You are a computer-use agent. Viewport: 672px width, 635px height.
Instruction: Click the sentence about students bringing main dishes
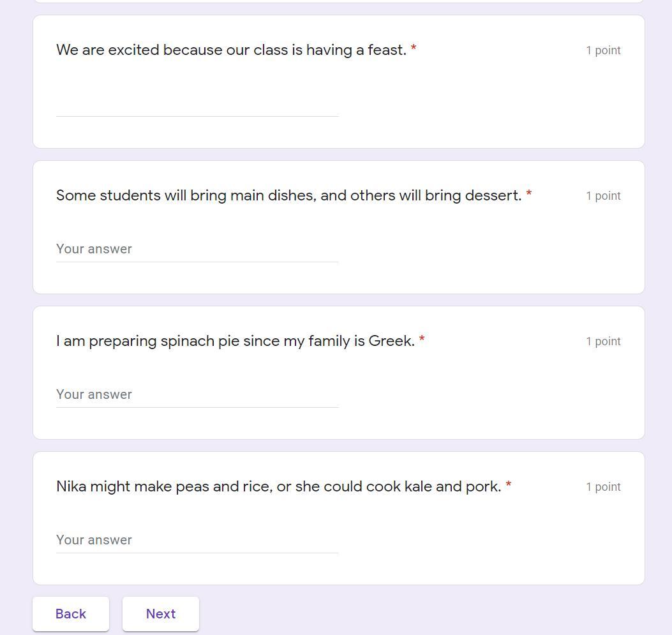point(288,195)
